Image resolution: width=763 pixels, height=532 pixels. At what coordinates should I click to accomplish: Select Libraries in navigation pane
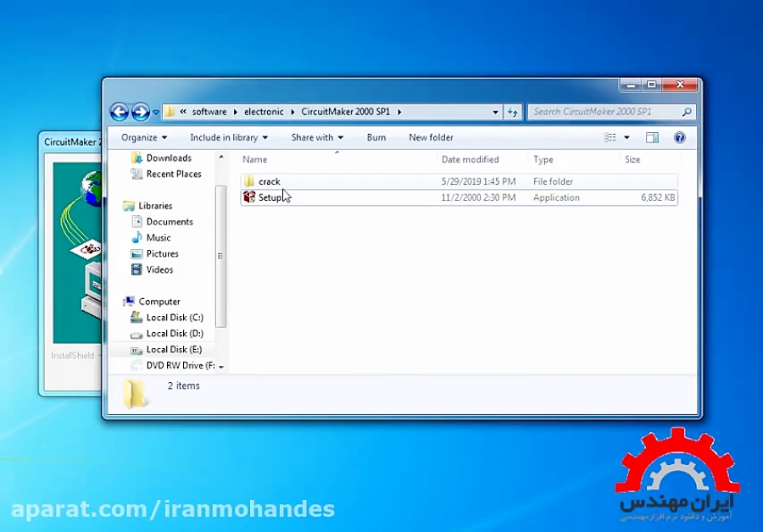[x=155, y=206]
